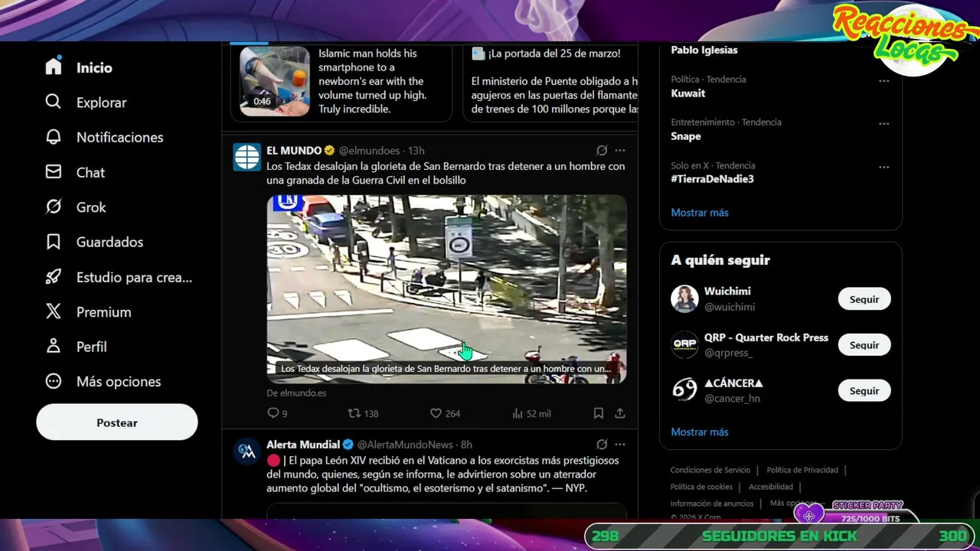Open the Notificaciones bell icon
This screenshot has height=551, width=980.
tap(53, 137)
